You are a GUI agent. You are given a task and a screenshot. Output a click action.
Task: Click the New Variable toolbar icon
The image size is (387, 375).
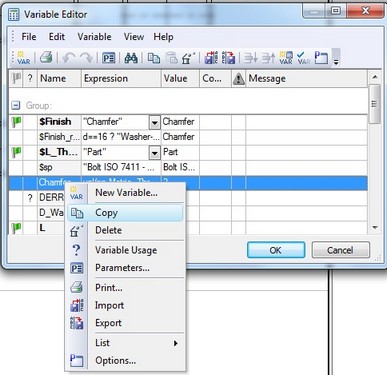pos(23,58)
